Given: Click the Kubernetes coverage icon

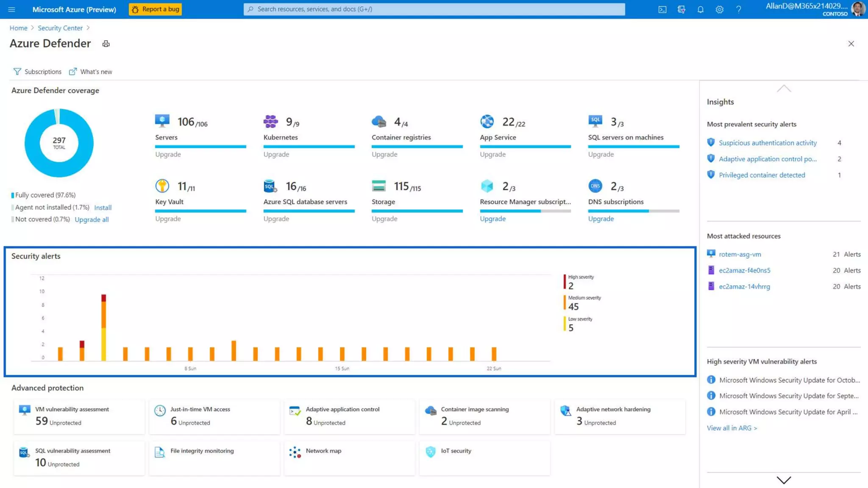Looking at the screenshot, I should (x=270, y=122).
